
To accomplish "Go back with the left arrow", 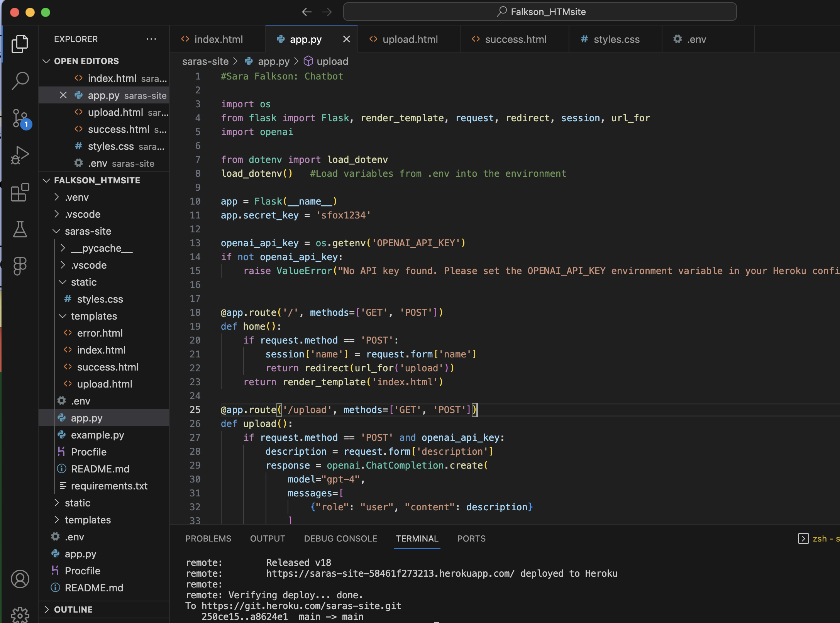I will (x=307, y=12).
